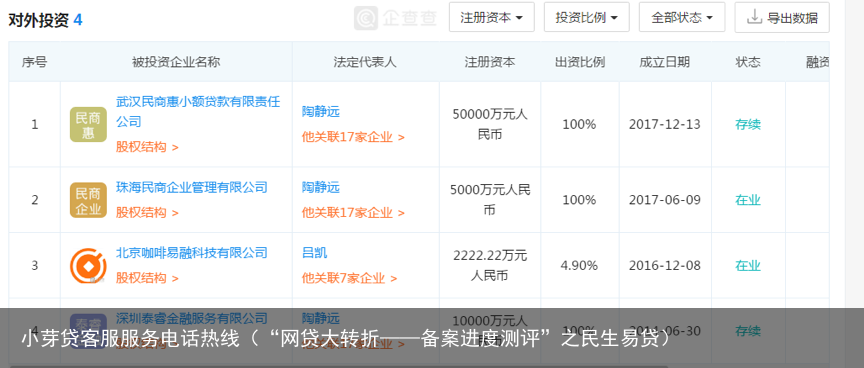Open 北京咖啡易融科技有限公司 company link
864x368 pixels.
pos(192,253)
